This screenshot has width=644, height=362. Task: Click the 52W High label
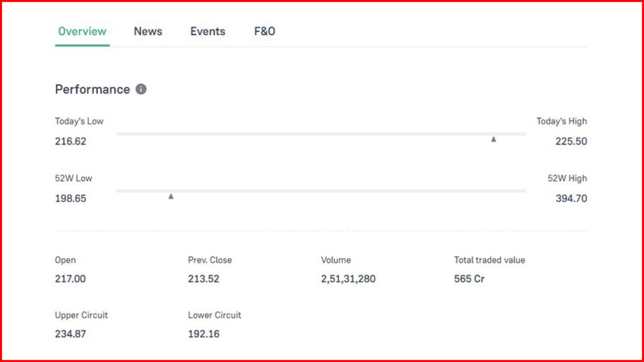567,178
